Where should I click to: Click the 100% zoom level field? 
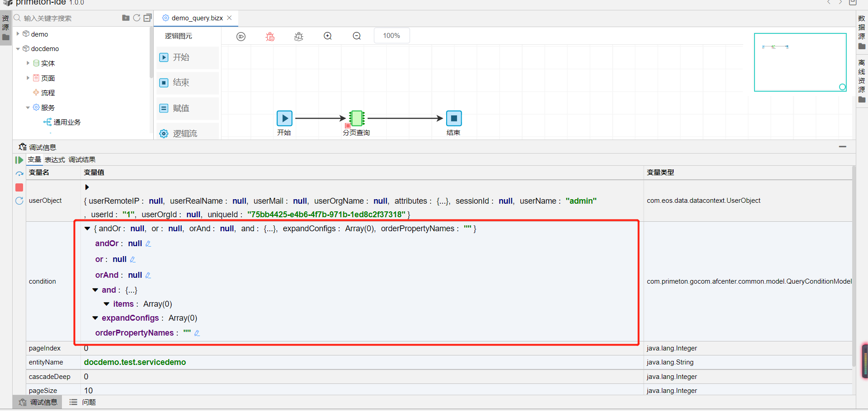(x=392, y=36)
